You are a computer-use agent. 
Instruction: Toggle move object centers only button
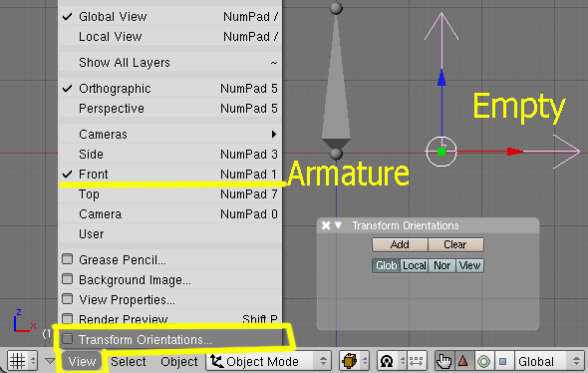point(417,361)
